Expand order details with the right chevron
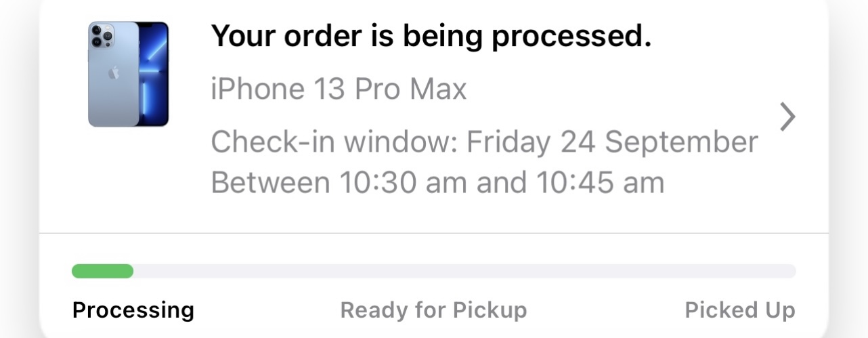 click(787, 117)
